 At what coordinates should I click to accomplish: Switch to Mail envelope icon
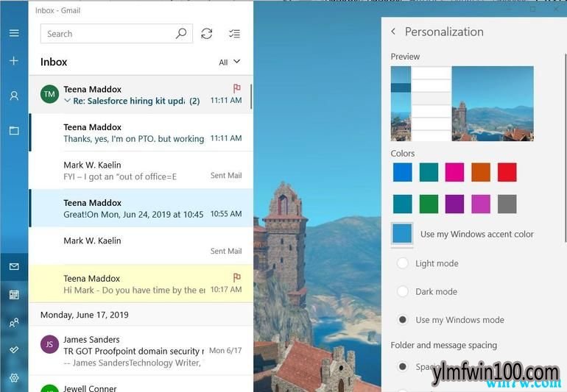[14, 267]
